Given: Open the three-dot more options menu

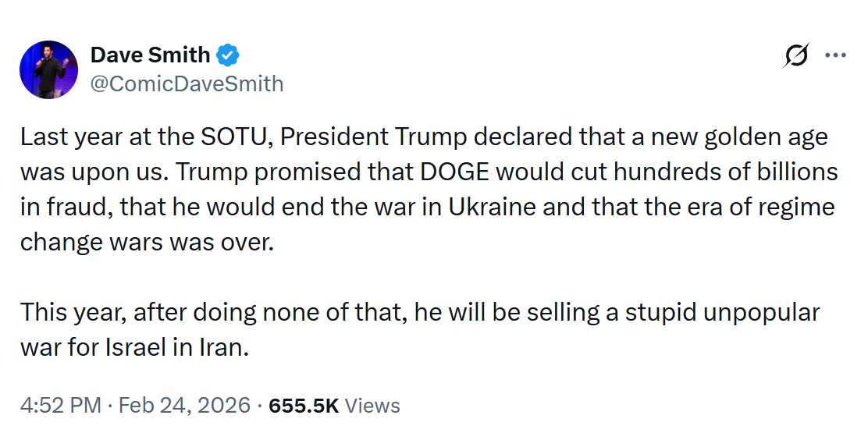Looking at the screenshot, I should pyautogui.click(x=835, y=55).
